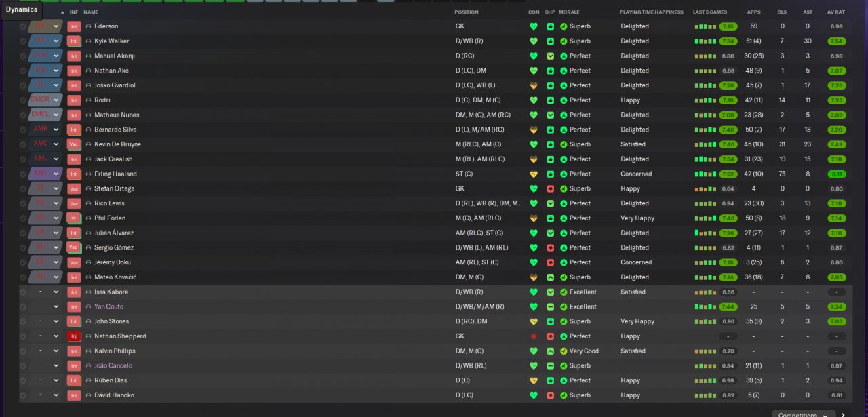Click Haaland's 8.11 average rating badge
This screenshot has height=417, width=868.
pos(836,174)
